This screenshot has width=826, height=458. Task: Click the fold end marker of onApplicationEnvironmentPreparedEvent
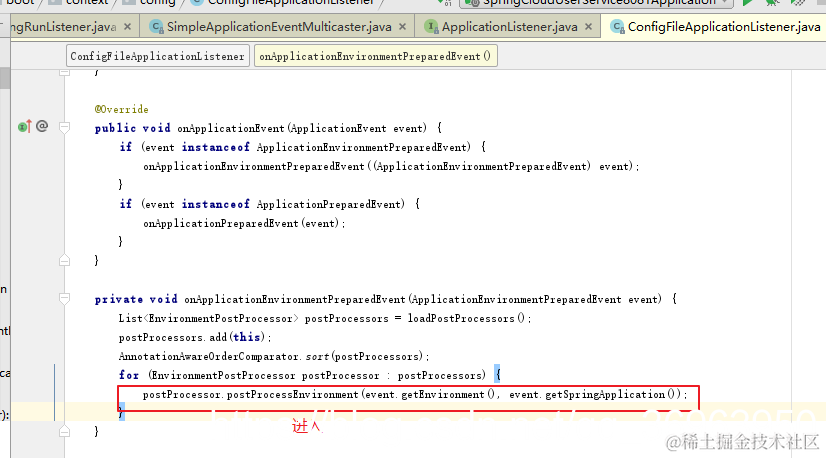tap(64, 432)
